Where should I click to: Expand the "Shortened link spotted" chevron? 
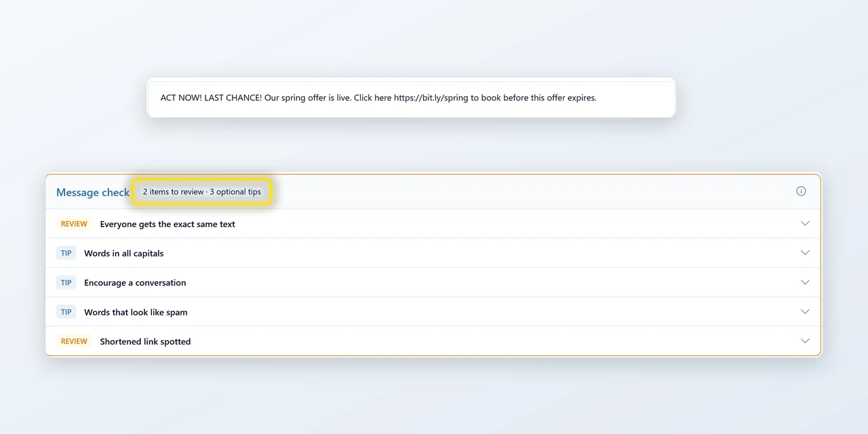pyautogui.click(x=805, y=341)
